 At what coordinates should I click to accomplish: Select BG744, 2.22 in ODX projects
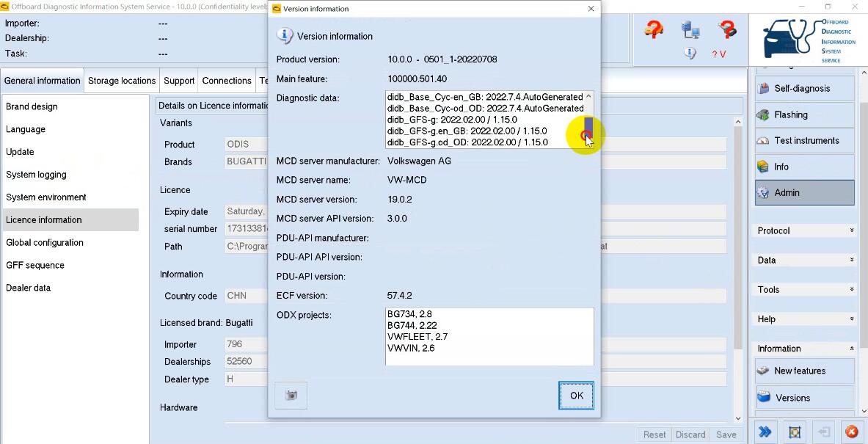click(x=412, y=326)
